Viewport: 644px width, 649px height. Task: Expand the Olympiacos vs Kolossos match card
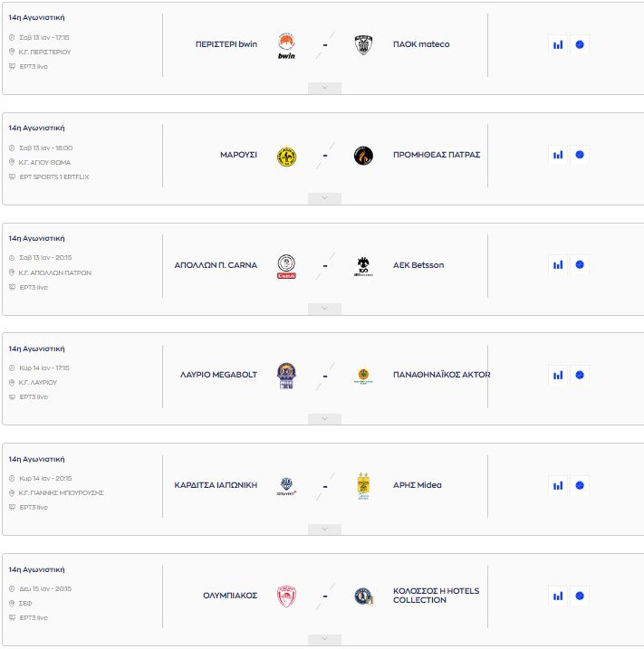pos(324,639)
